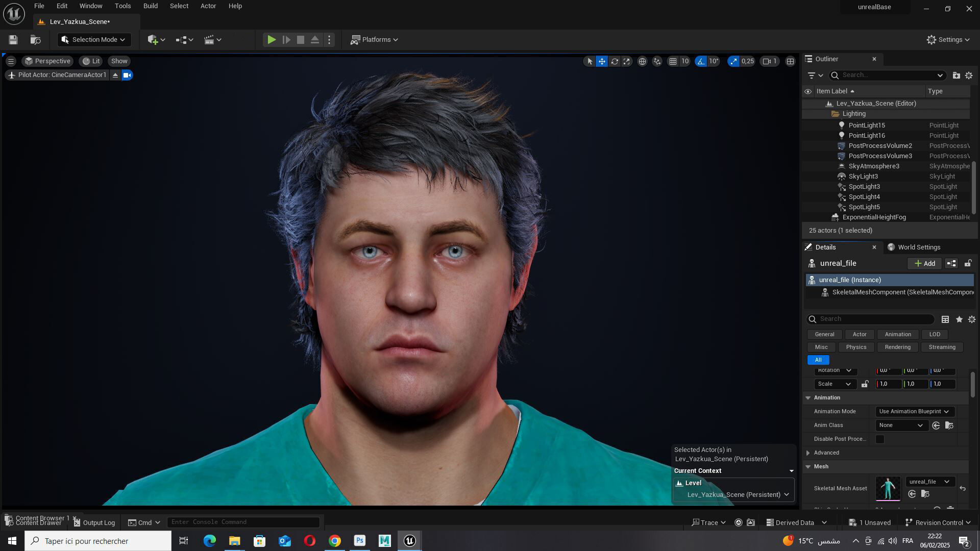
Task: Select the Rendering filter button
Action: tap(897, 347)
